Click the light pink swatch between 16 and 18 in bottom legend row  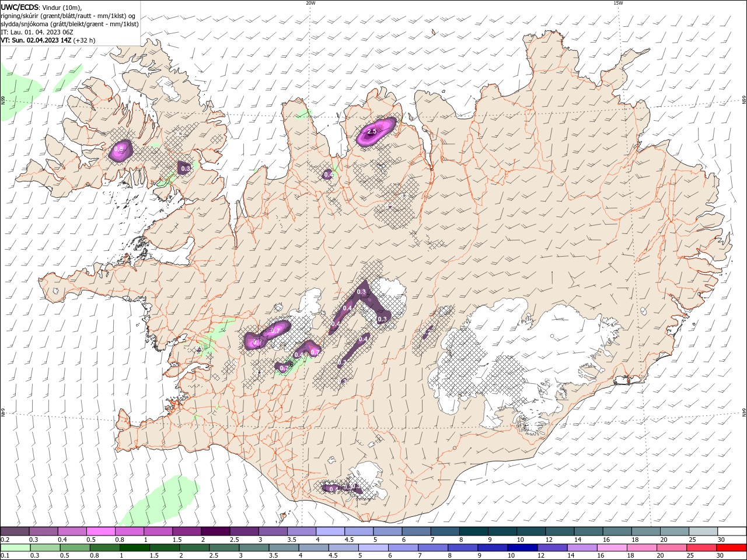point(611,548)
